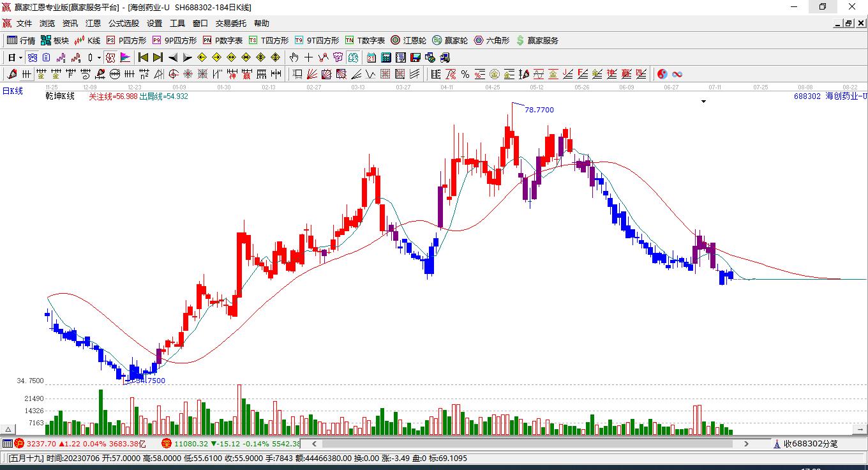Open the 江恩 menu

93,24
